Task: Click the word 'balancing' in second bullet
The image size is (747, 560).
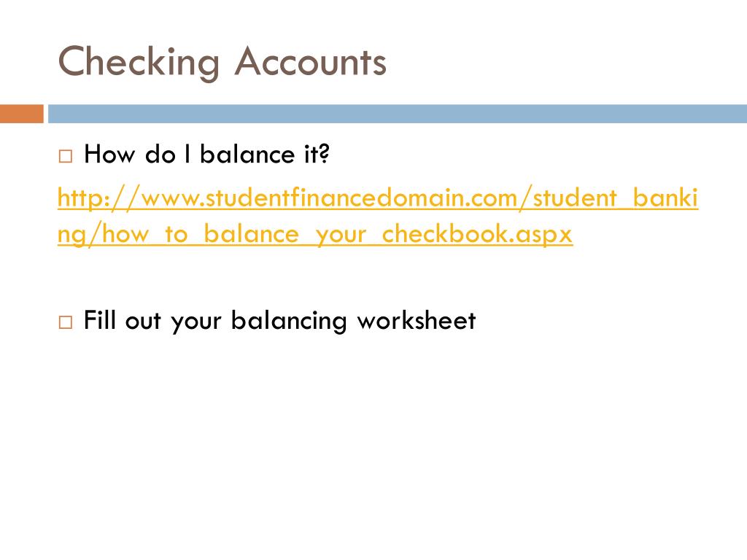Action: 289,321
